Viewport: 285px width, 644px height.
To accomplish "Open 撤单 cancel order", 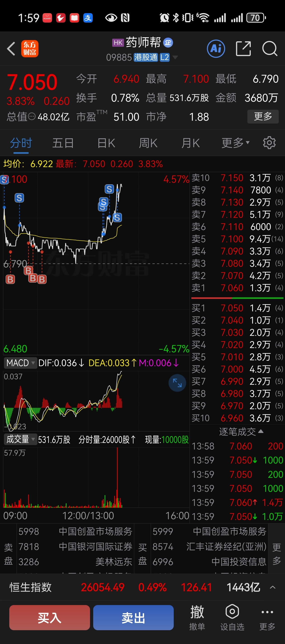I will [197, 618].
